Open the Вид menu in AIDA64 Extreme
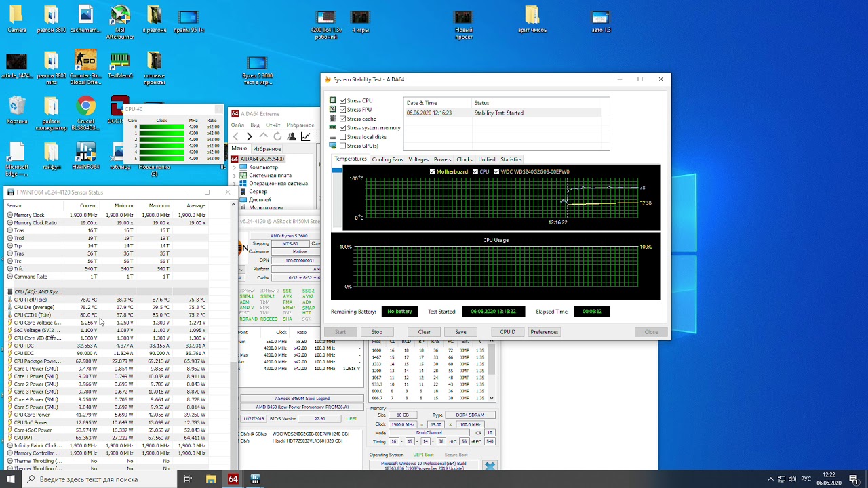Viewport: 868px width, 488px height. click(255, 125)
